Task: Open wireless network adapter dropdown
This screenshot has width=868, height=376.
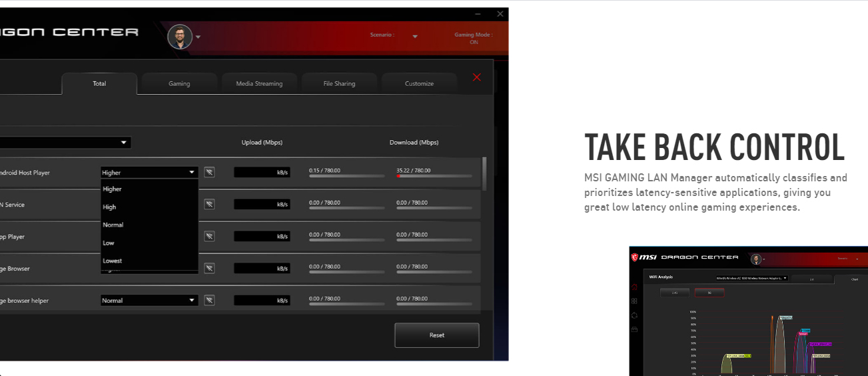Action: pos(751,278)
